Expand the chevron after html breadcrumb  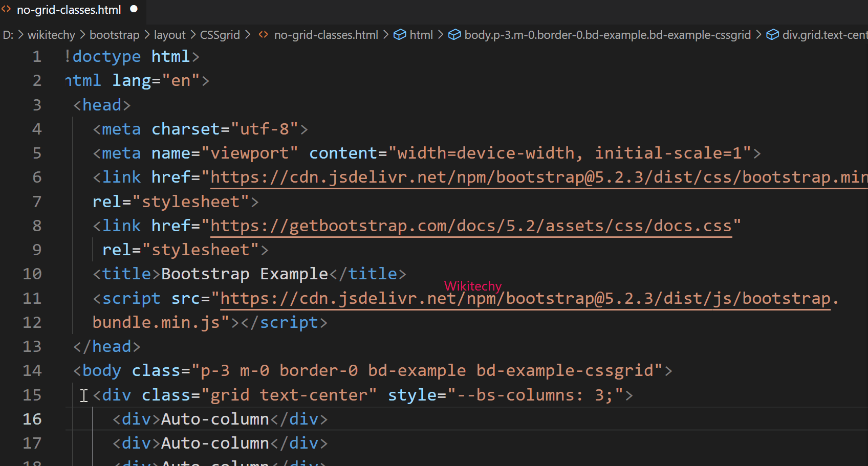click(x=440, y=34)
